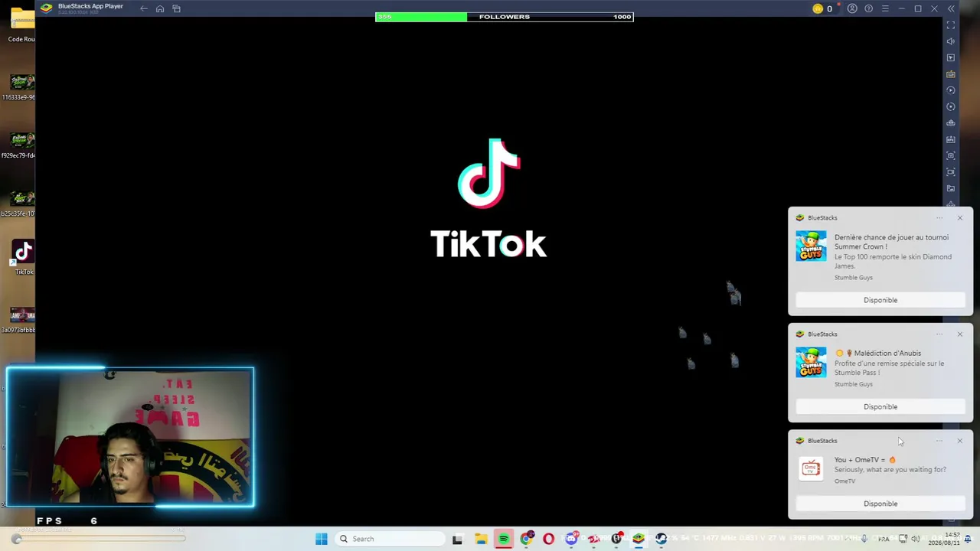This screenshot has height=551, width=980.
Task: Open the OmeTV notification app icon
Action: tap(811, 468)
